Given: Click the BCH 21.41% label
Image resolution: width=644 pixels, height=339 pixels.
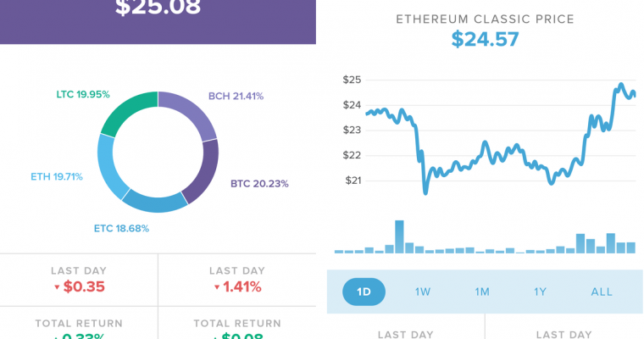Looking at the screenshot, I should pyautogui.click(x=236, y=96).
